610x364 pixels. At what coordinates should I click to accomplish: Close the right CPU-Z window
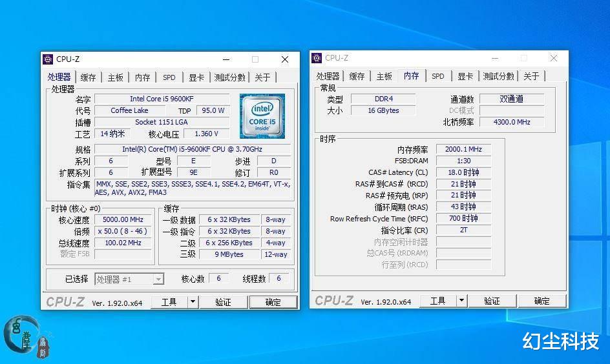(x=554, y=58)
